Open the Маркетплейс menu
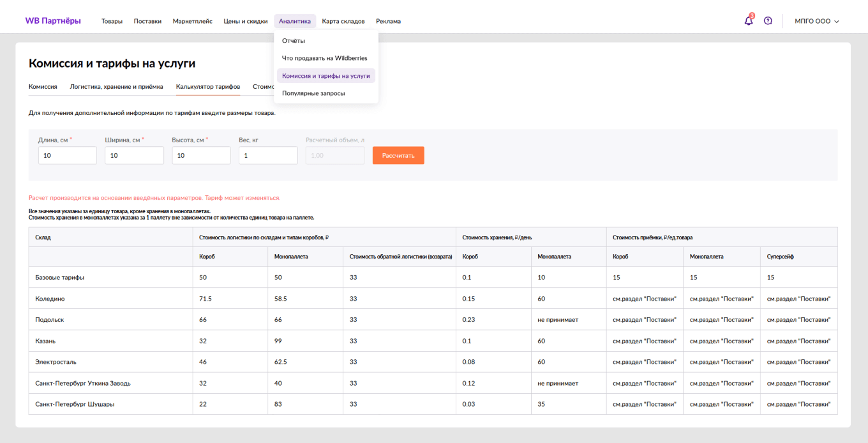 point(192,21)
